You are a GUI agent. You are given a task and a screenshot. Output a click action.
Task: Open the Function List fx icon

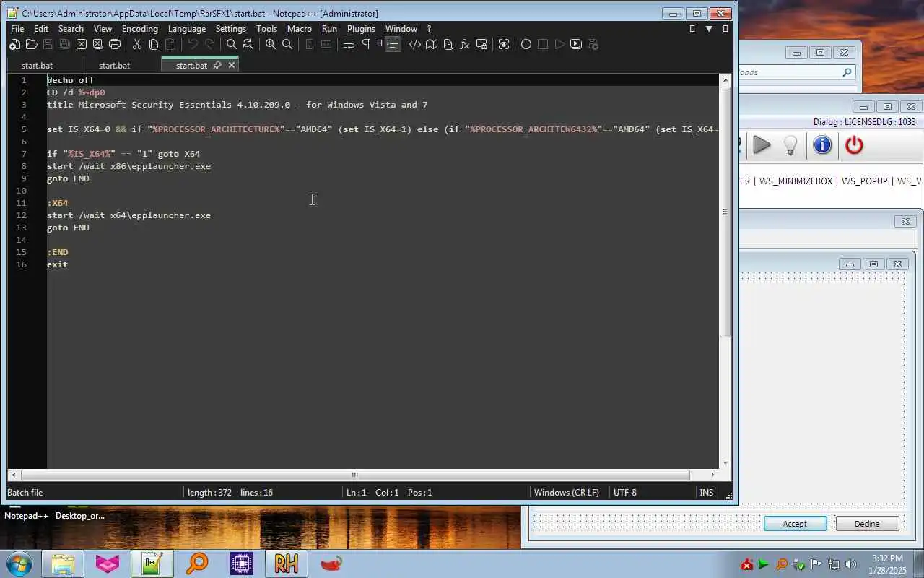click(x=465, y=44)
